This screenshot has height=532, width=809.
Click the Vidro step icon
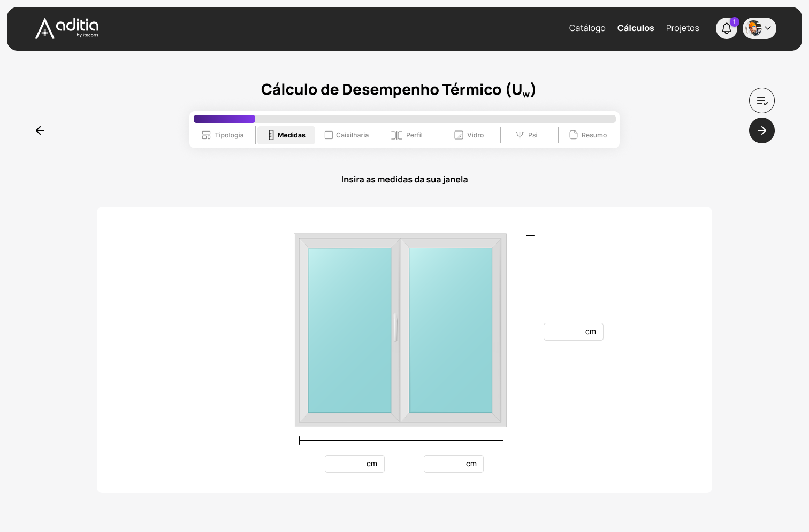pos(459,135)
